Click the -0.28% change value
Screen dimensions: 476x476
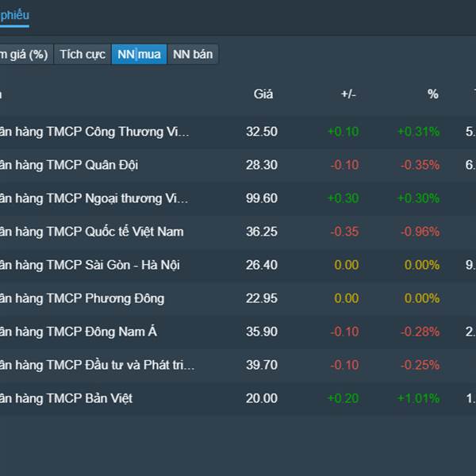420,332
